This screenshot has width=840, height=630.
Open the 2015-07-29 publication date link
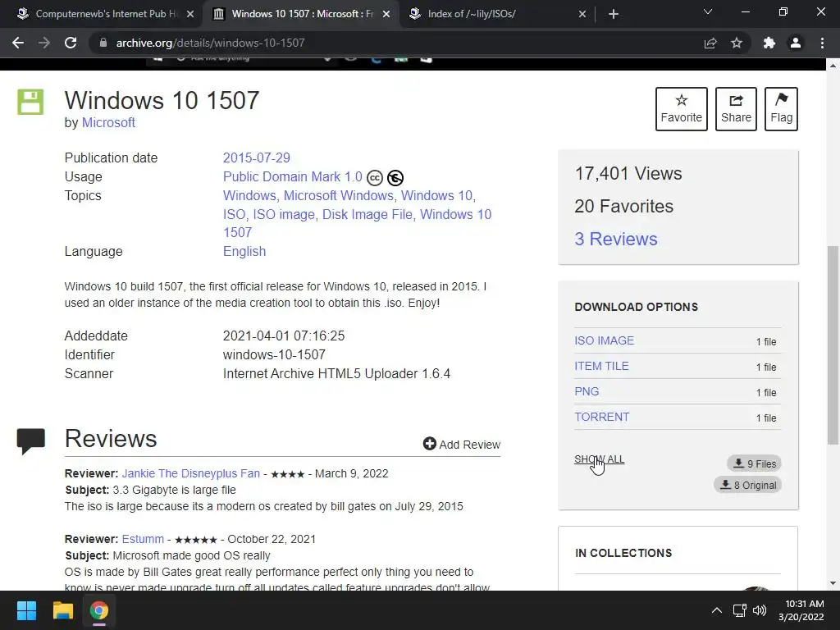[256, 158]
